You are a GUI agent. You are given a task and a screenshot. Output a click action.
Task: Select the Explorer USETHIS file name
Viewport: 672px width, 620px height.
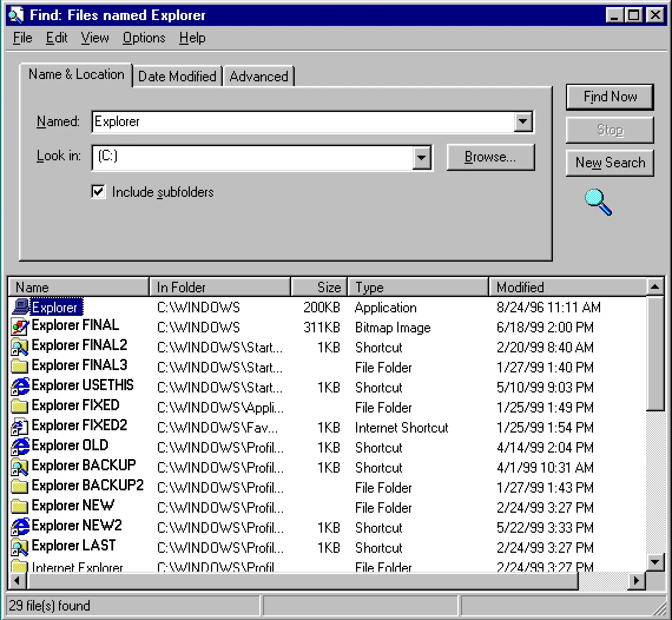[83, 385]
